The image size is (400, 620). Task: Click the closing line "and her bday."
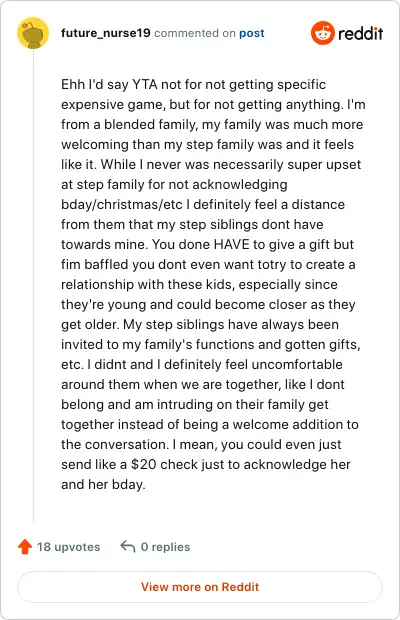[x=103, y=484]
